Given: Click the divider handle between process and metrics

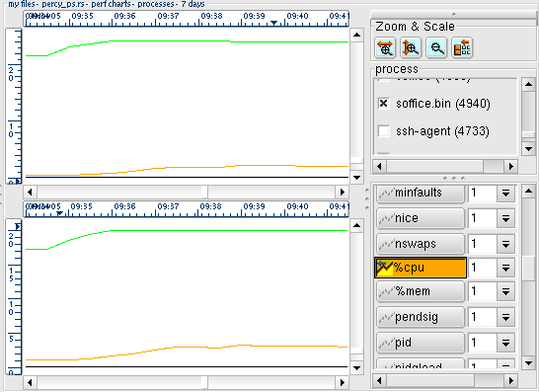Looking at the screenshot, I should pos(454,179).
